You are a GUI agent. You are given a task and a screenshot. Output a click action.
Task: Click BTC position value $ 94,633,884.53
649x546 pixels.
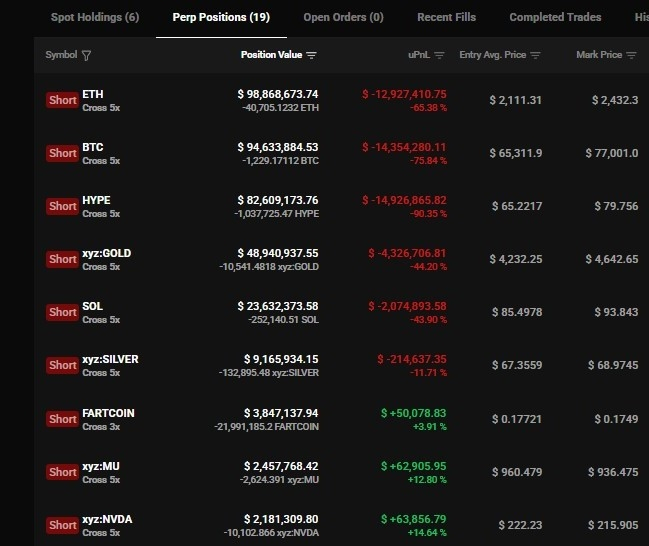click(x=278, y=147)
